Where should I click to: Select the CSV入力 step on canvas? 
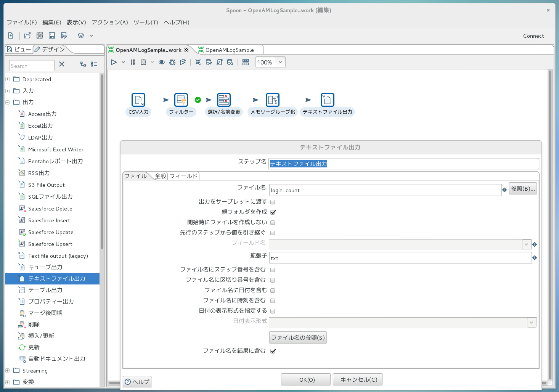[x=138, y=100]
